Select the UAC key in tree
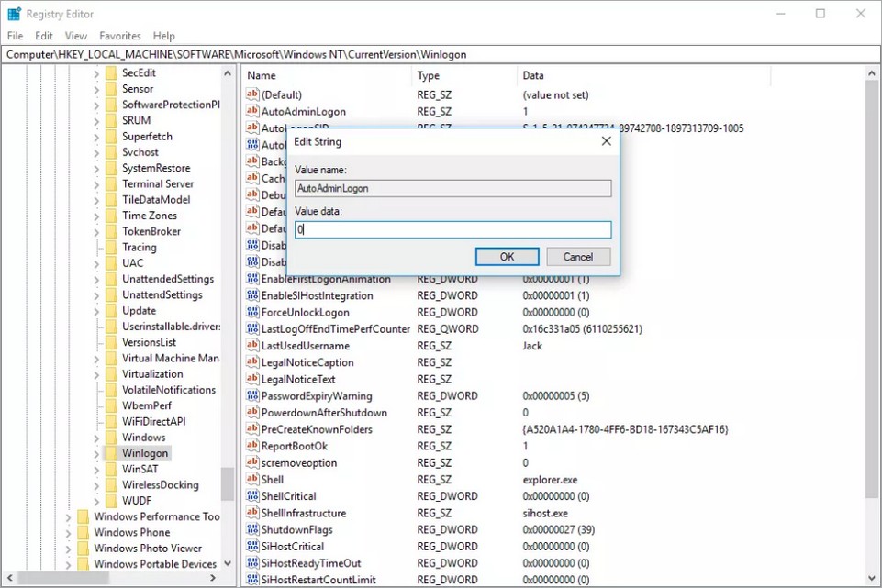The image size is (882, 588). (x=133, y=263)
